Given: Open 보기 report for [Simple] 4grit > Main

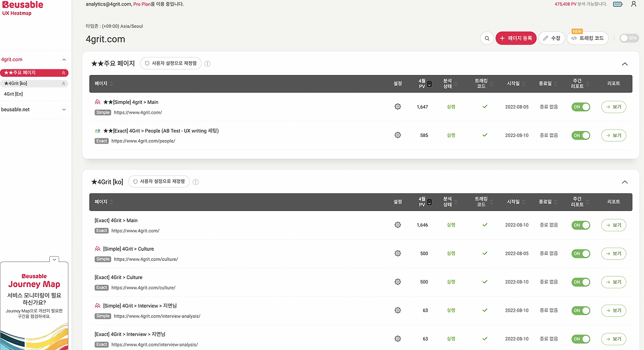Looking at the screenshot, I should coord(614,107).
